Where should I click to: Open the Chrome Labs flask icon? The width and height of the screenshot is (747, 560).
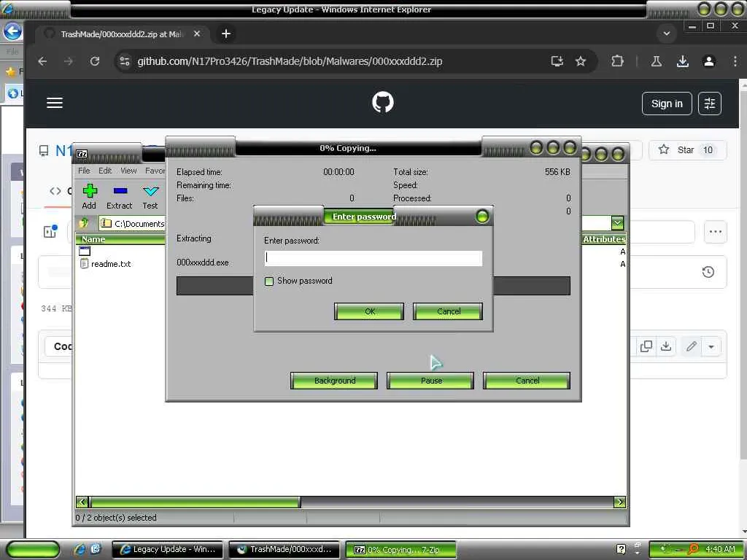click(657, 61)
